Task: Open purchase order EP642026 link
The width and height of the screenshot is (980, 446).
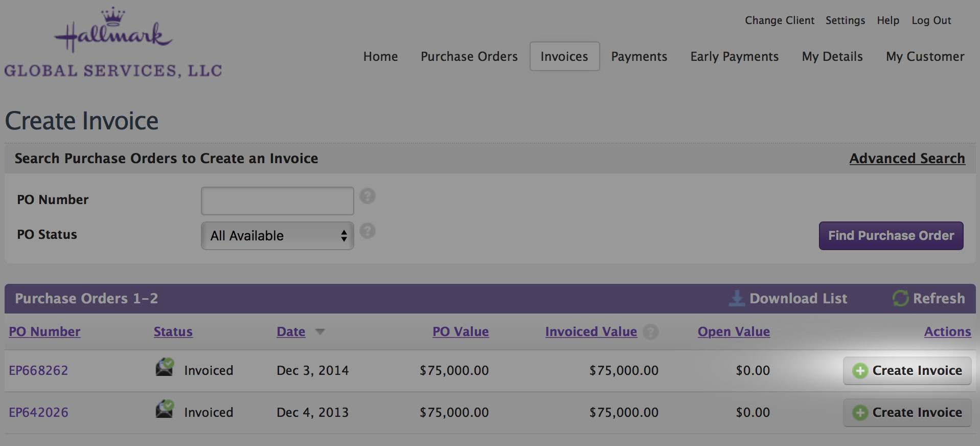Action: [x=38, y=413]
